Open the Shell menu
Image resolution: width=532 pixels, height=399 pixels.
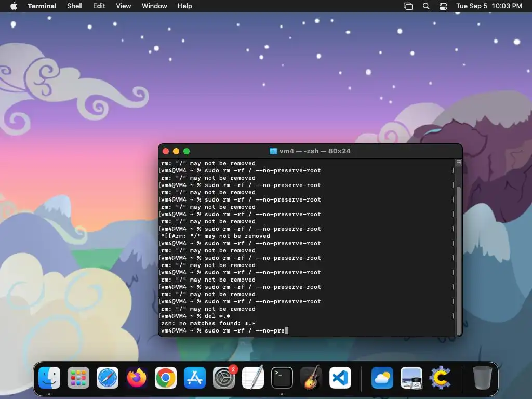tap(75, 6)
